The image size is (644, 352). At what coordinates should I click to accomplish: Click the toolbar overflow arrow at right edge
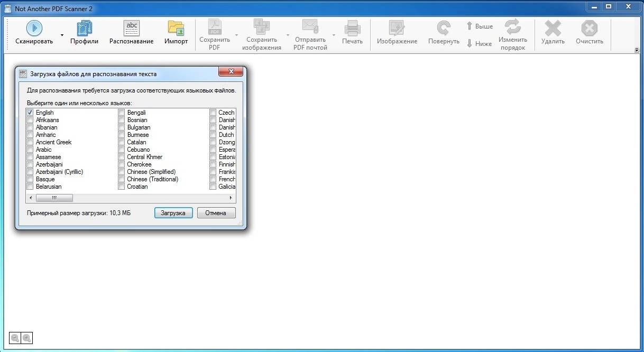coord(637,50)
